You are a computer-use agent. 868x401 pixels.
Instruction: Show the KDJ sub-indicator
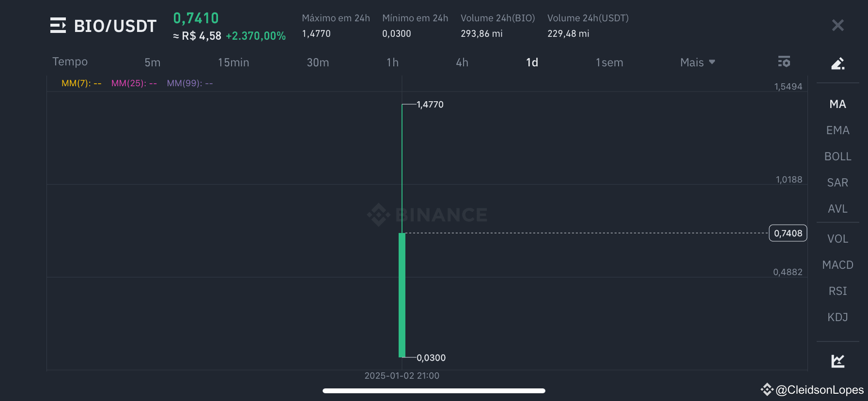tap(837, 317)
